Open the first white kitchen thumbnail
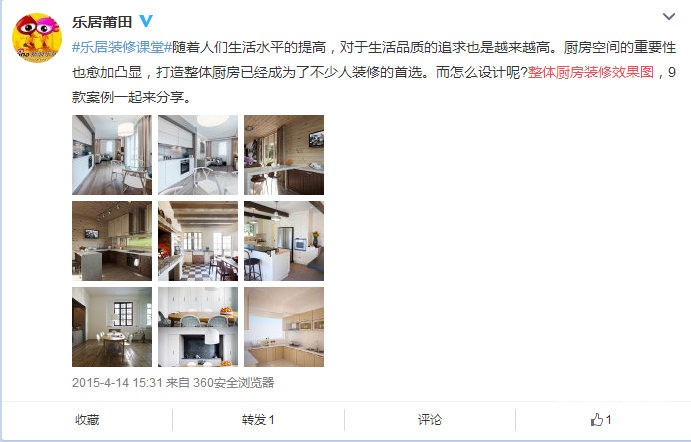Image resolution: width=691 pixels, height=442 pixels. click(112, 155)
